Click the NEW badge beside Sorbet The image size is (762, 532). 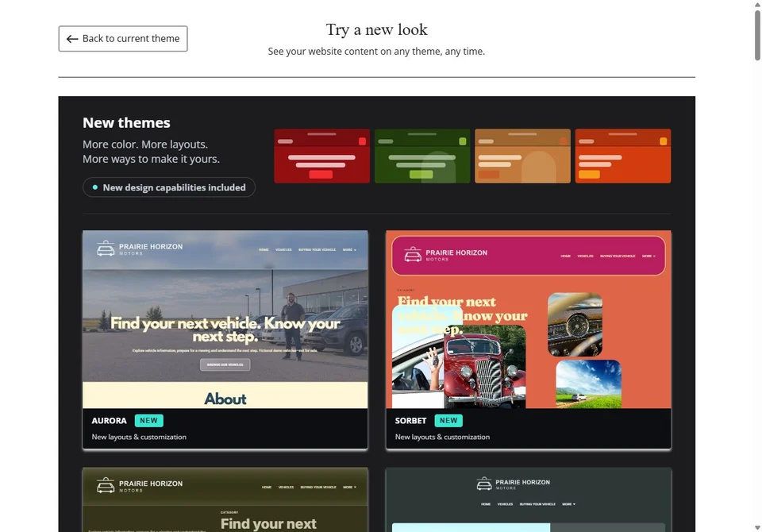448,421
